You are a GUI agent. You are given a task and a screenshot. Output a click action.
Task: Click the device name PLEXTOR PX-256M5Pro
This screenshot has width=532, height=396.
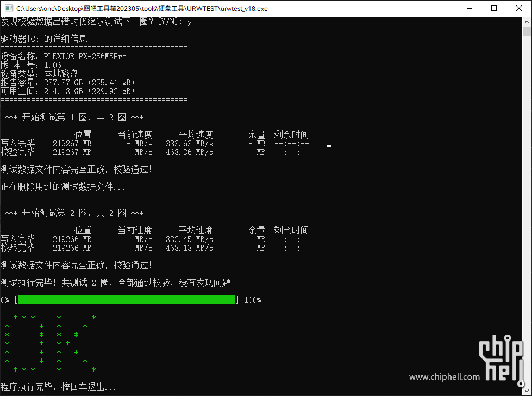point(85,57)
